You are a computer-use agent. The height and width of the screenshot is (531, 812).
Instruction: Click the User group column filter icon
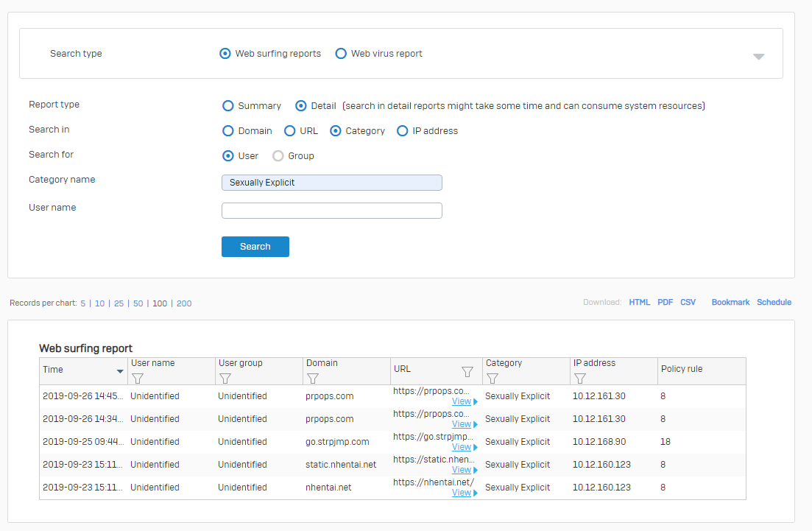tap(225, 379)
